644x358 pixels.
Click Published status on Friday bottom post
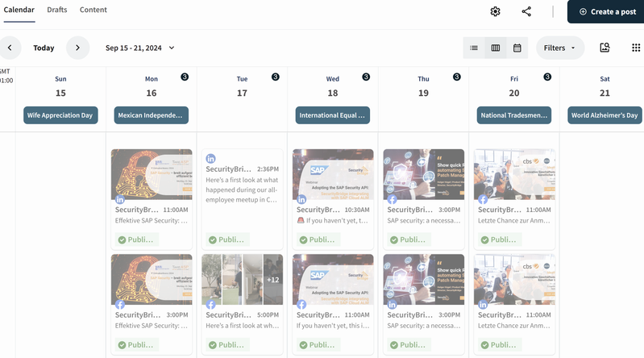coord(500,345)
